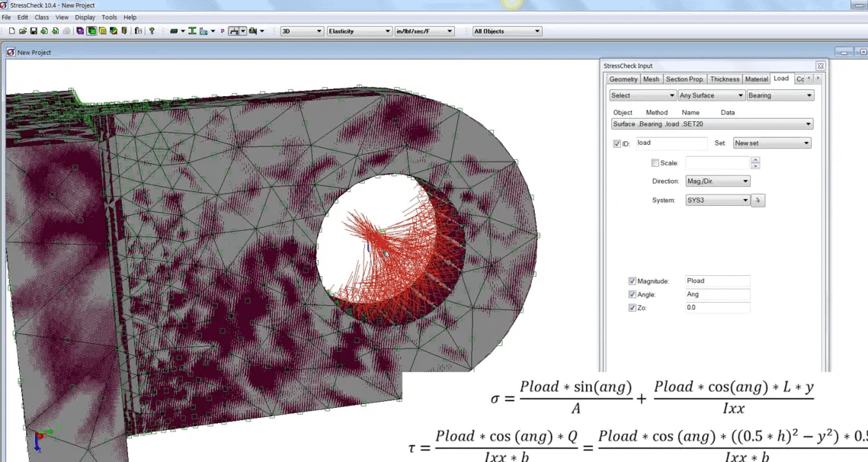This screenshot has width=868, height=462.
Task: Click the pointer selection arrow beside SYS3
Action: click(x=757, y=200)
